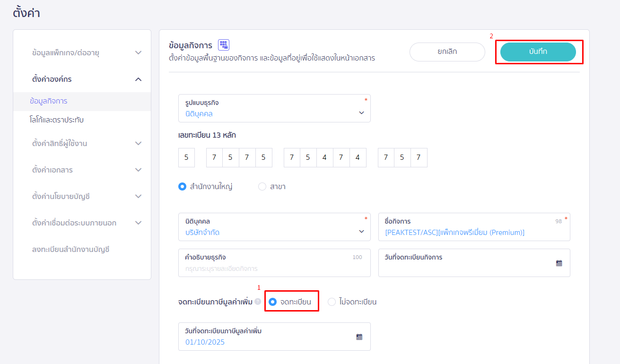The height and width of the screenshot is (364, 620).
Task: Select the สาขา radio button
Action: 262,187
